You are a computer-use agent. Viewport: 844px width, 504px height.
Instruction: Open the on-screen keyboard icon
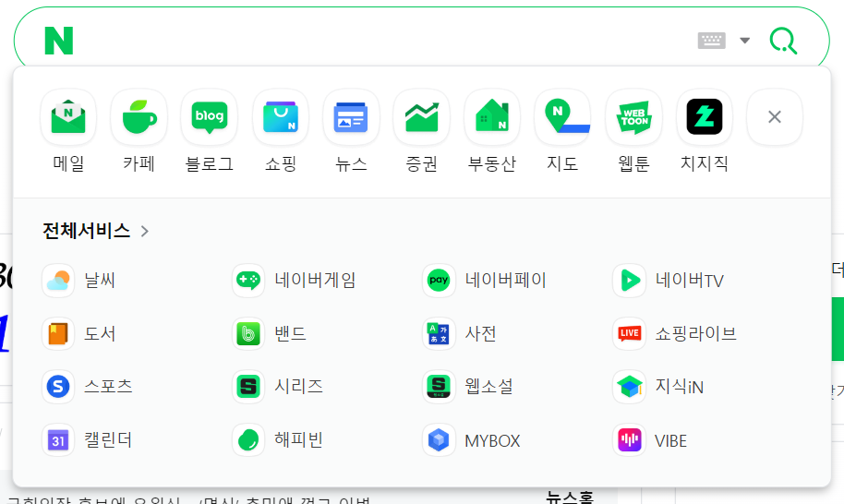[712, 41]
